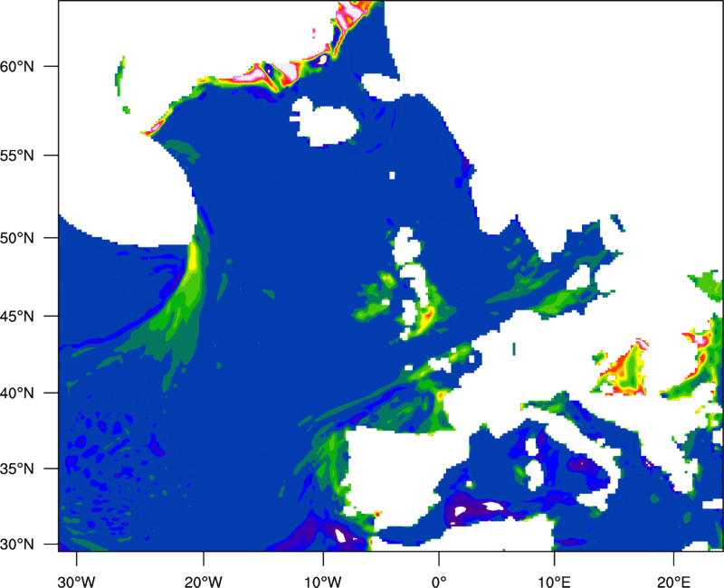The width and height of the screenshot is (724, 588).
Task: Click the 0° longitude label
Action: (x=439, y=582)
